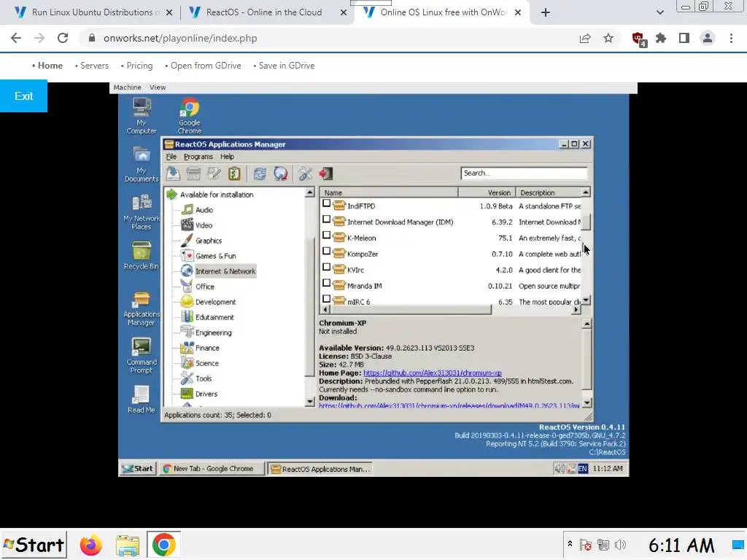Check the KVIrc checkbox
This screenshot has width=747, height=560.
pyautogui.click(x=326, y=267)
